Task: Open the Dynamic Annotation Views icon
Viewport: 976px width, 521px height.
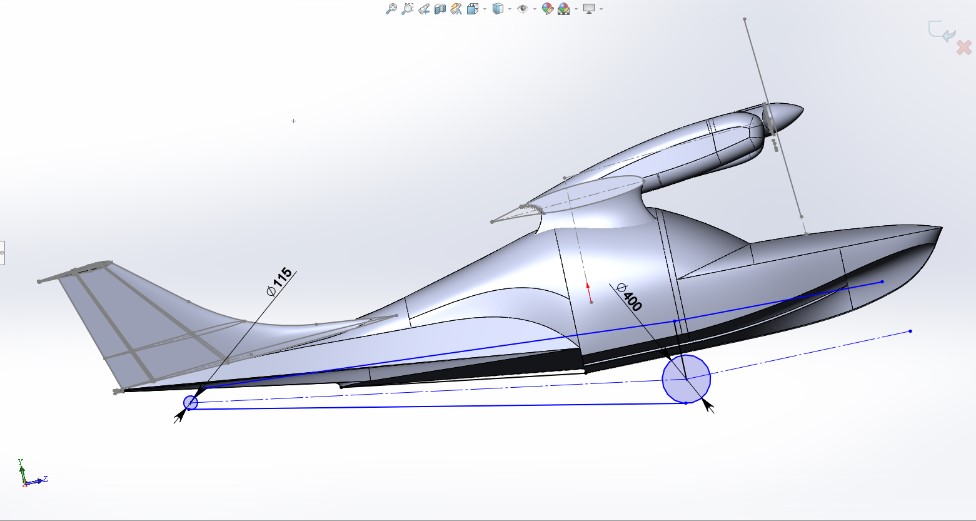Action: pyautogui.click(x=456, y=9)
